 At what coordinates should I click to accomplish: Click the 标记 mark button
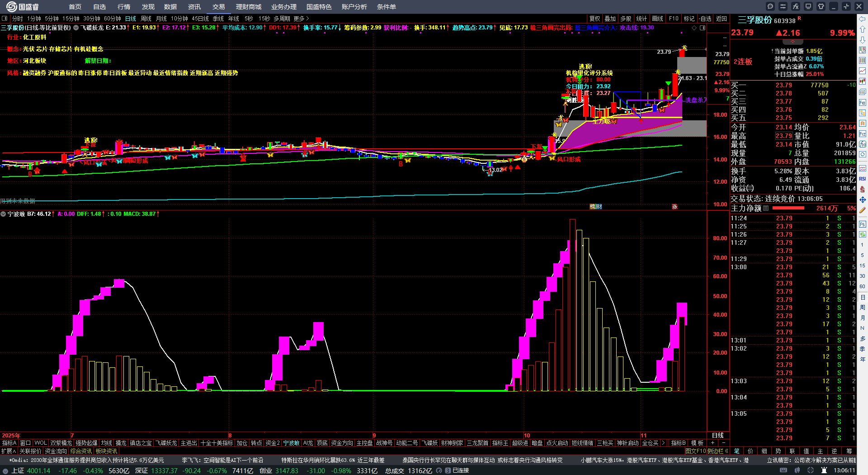[x=689, y=19]
